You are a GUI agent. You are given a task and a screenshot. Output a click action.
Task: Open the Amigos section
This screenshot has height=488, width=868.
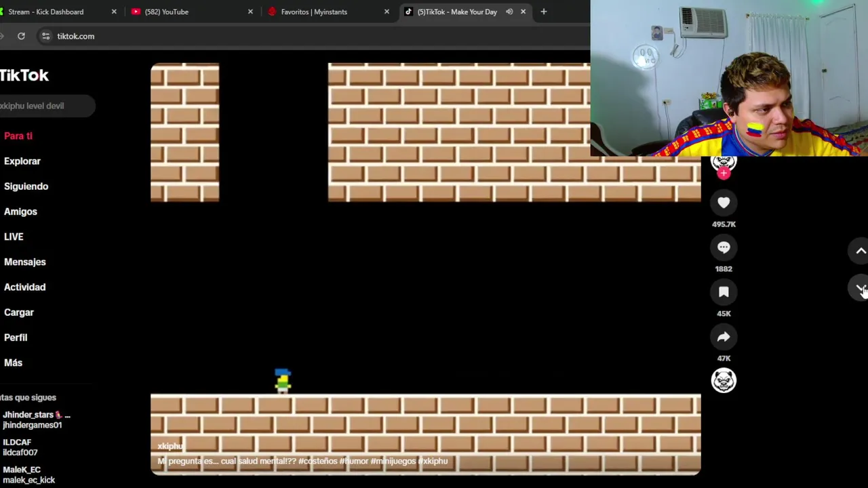point(20,211)
